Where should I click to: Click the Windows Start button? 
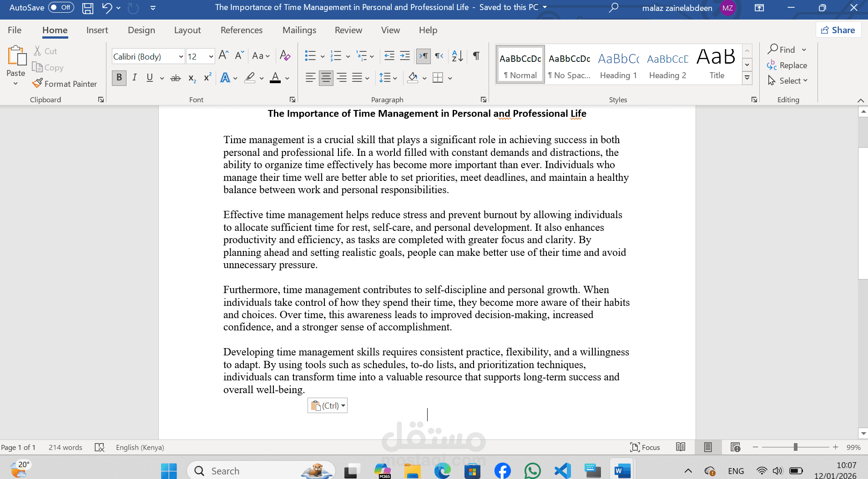tap(169, 471)
